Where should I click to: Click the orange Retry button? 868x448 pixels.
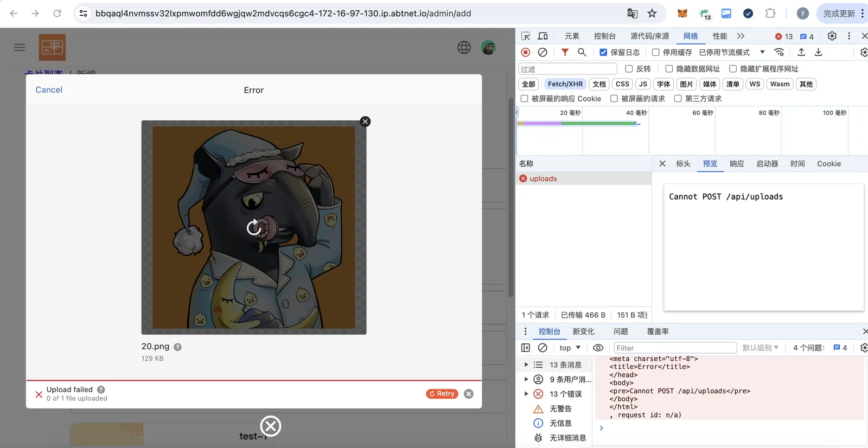[x=442, y=394]
